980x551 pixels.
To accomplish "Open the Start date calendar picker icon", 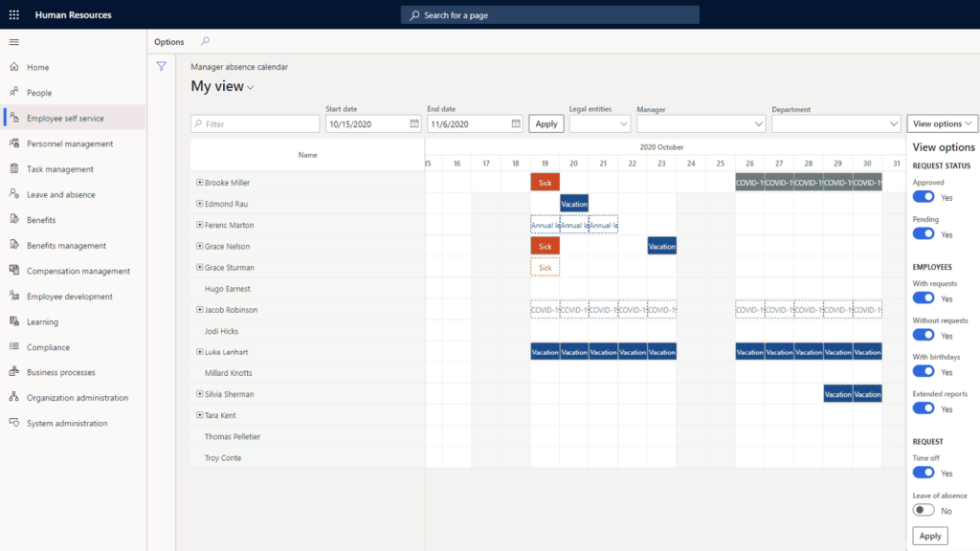I will [x=414, y=124].
